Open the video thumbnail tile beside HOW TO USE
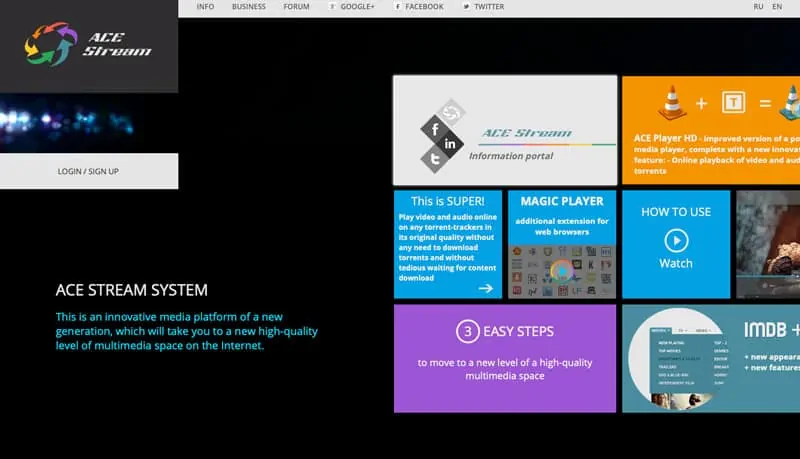The image size is (800, 459). [x=768, y=244]
